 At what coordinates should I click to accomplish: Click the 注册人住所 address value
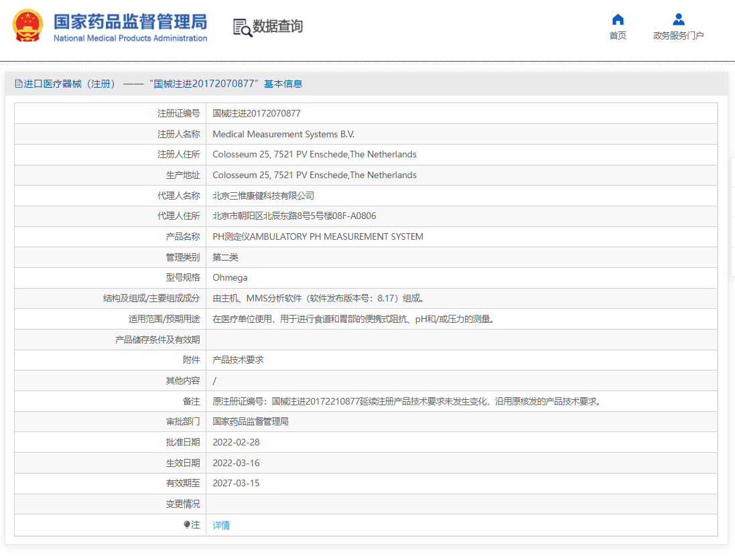pos(314,154)
